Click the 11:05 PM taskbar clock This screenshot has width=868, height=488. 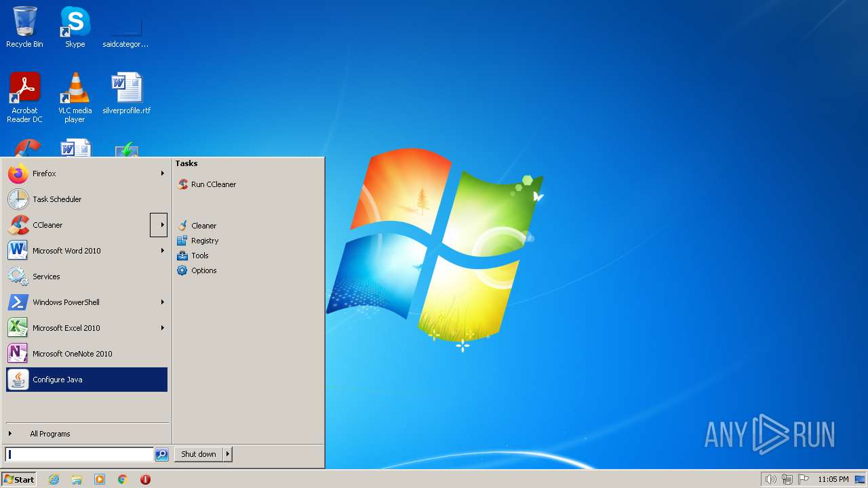click(833, 479)
